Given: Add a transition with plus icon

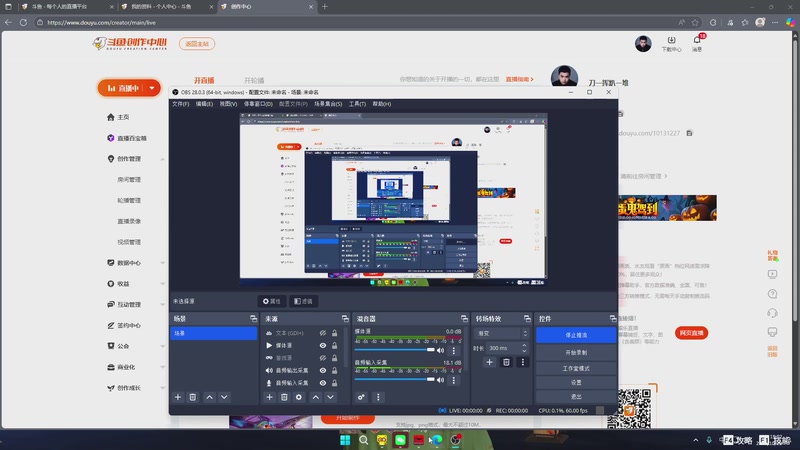Looking at the screenshot, I should [x=489, y=362].
